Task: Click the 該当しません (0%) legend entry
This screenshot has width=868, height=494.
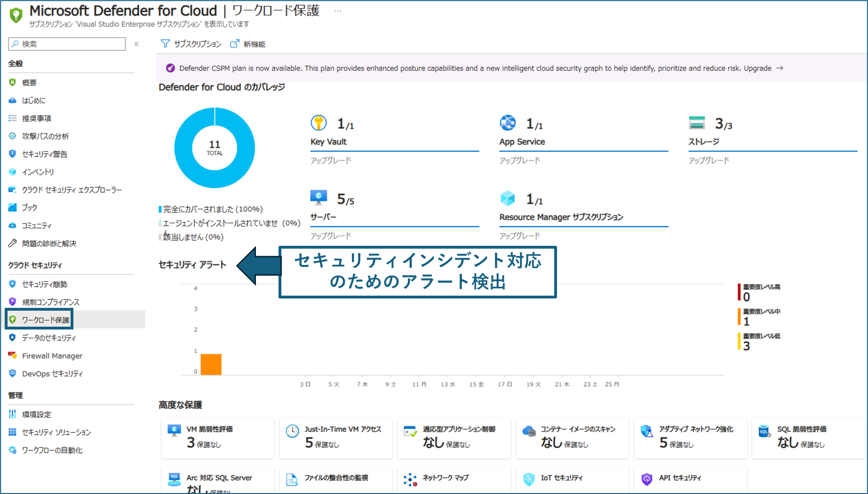Action: pyautogui.click(x=191, y=237)
